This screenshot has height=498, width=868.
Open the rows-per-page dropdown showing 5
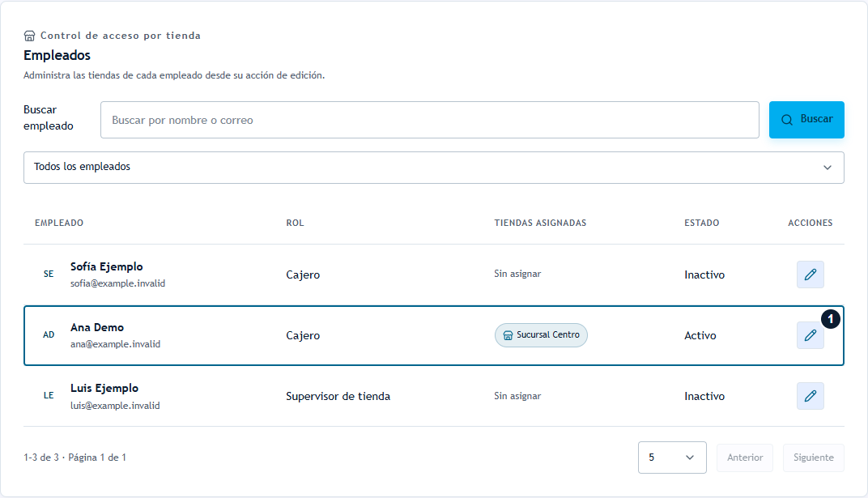pos(672,458)
